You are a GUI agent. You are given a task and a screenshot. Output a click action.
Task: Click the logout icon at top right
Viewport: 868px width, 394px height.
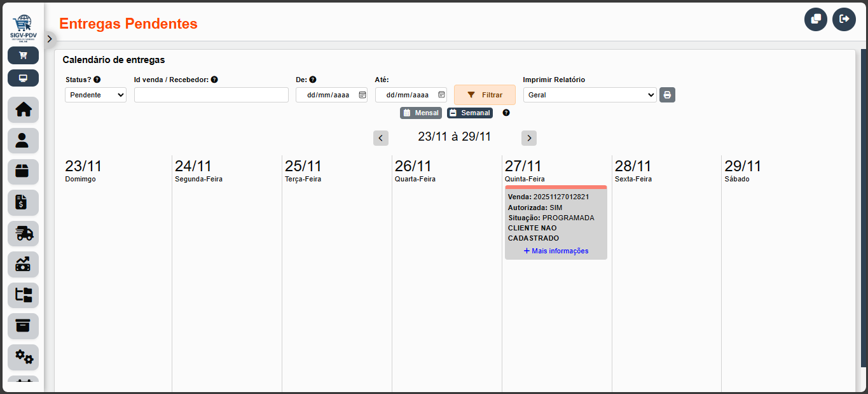click(844, 19)
